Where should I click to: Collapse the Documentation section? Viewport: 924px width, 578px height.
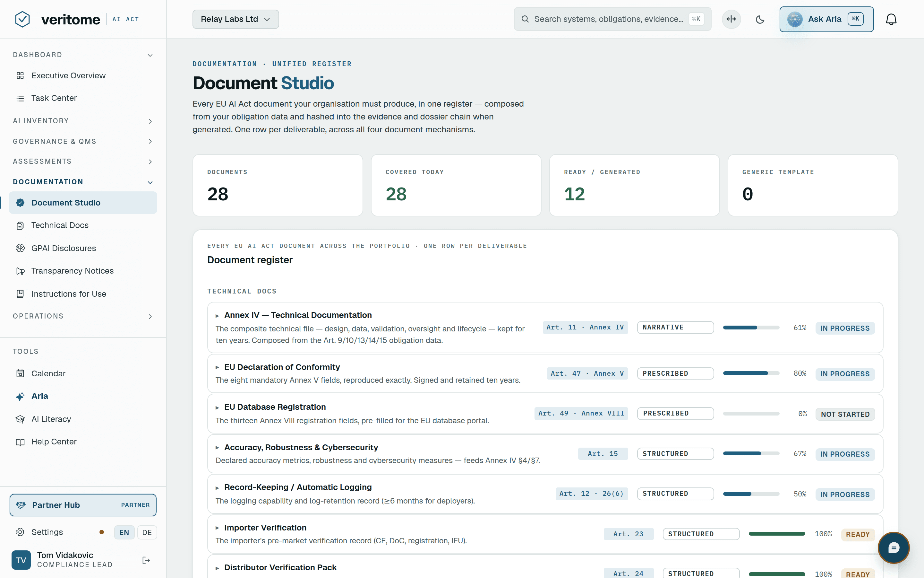point(83,182)
